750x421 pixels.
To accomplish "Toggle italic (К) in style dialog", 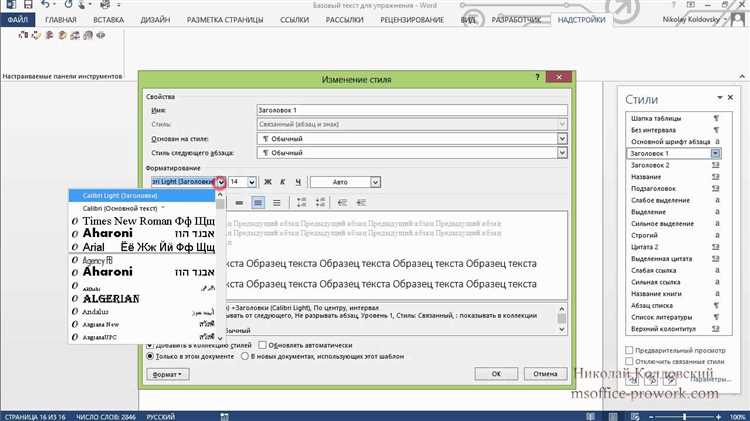I will (283, 182).
